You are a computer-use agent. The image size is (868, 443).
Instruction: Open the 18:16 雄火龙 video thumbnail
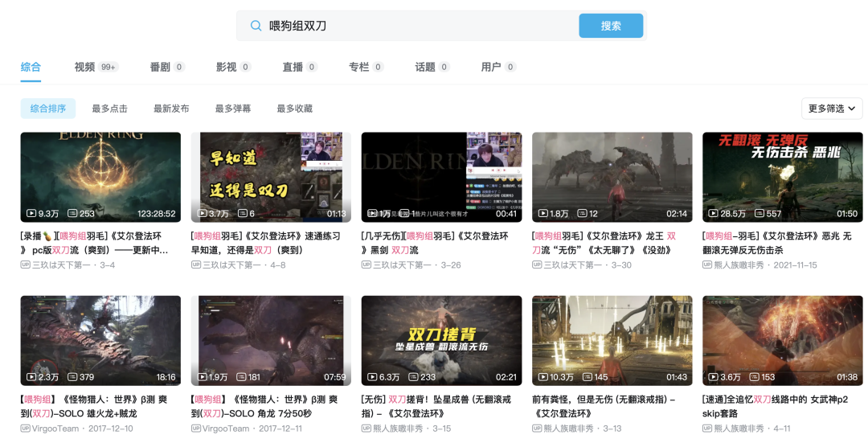(100, 341)
